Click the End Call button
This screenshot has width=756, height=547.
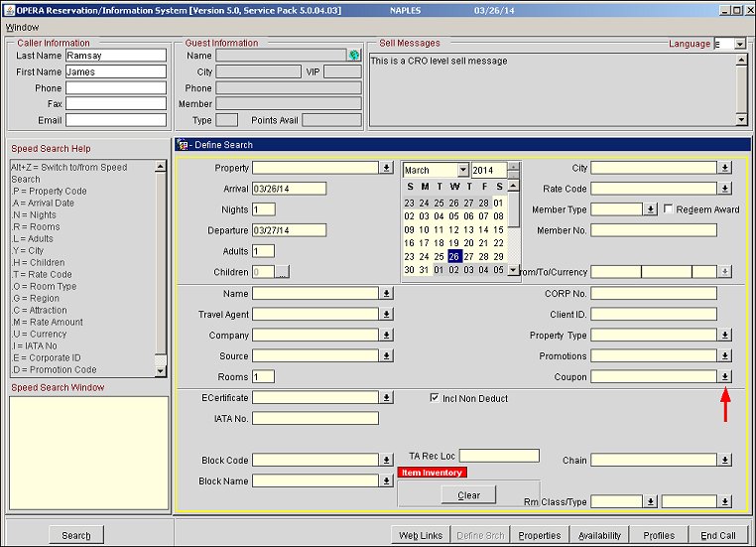(x=717, y=535)
